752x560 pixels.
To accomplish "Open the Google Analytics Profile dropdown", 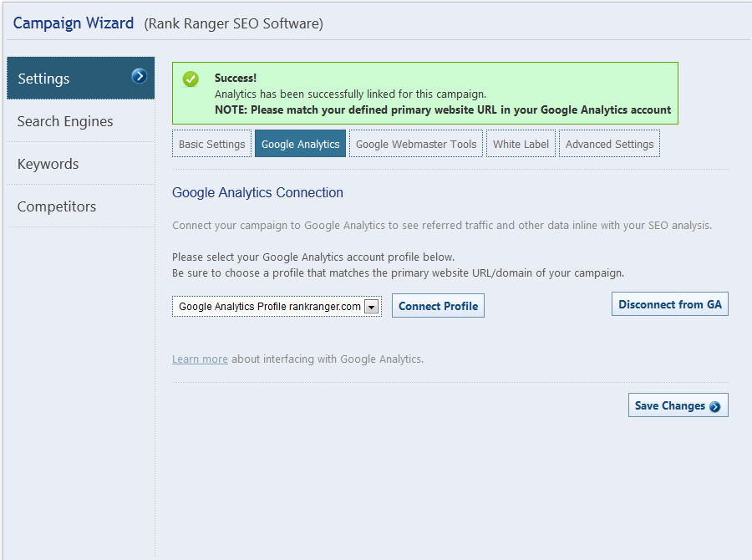I will pyautogui.click(x=269, y=307).
